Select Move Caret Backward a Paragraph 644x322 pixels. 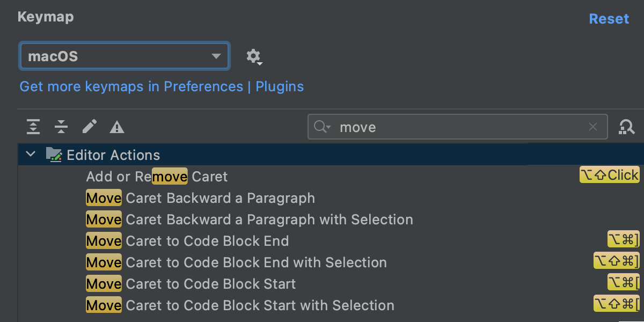200,198
